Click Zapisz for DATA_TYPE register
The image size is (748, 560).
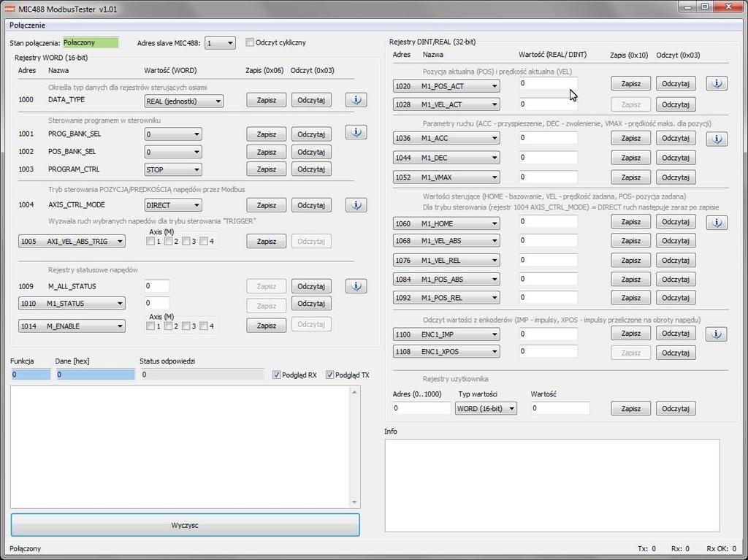coord(266,100)
